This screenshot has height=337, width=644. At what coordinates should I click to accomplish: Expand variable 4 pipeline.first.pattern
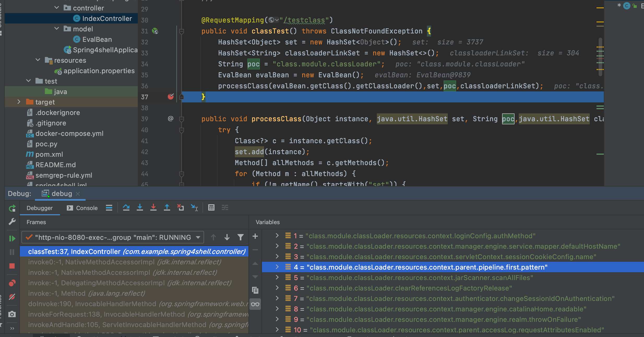[277, 267]
